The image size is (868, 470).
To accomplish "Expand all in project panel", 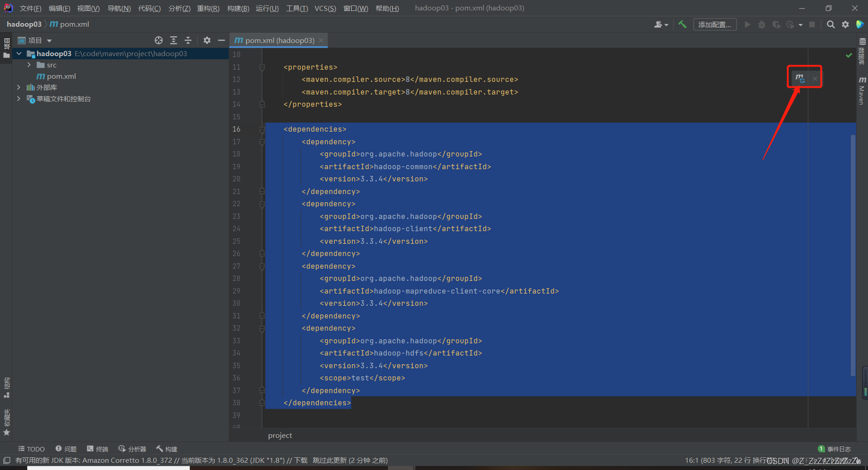I will pyautogui.click(x=173, y=40).
